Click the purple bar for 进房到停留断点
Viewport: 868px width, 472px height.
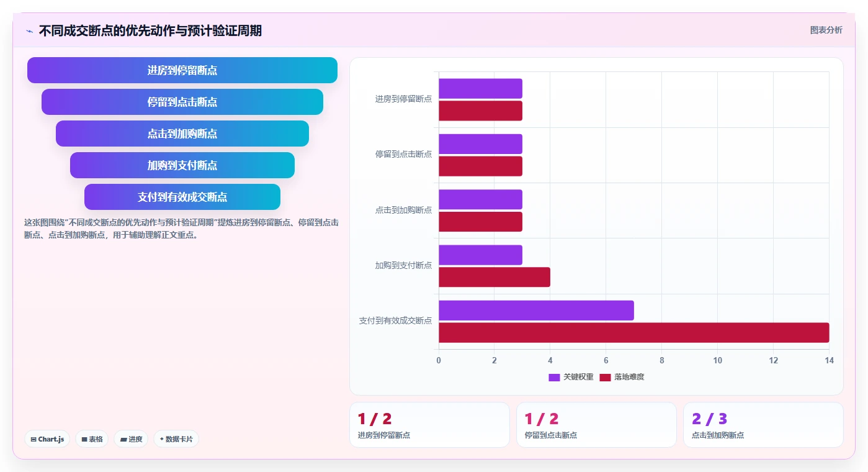coord(480,88)
